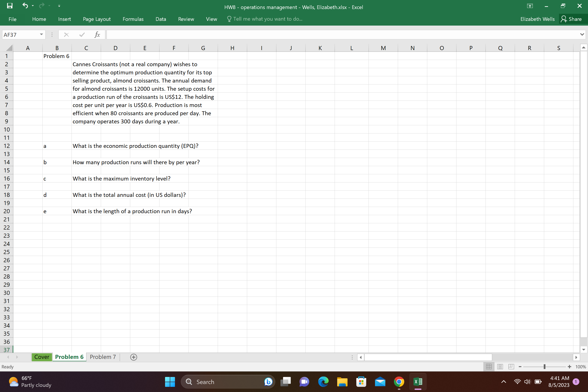
Task: Click the Undo arrow icon
Action: [x=25, y=6]
